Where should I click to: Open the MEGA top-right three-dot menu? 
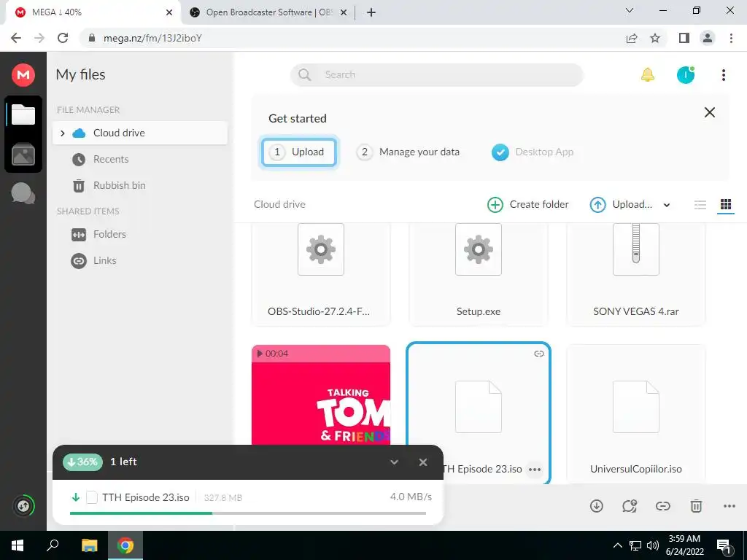723,75
